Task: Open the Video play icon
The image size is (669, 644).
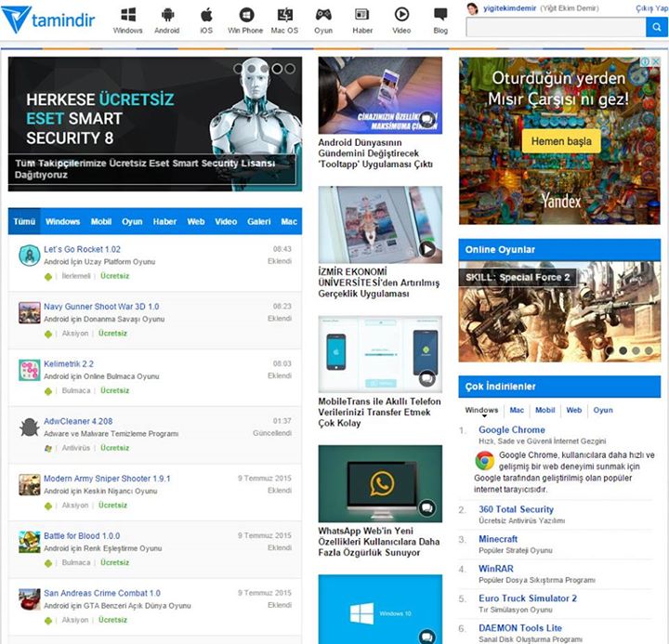Action: [401, 15]
